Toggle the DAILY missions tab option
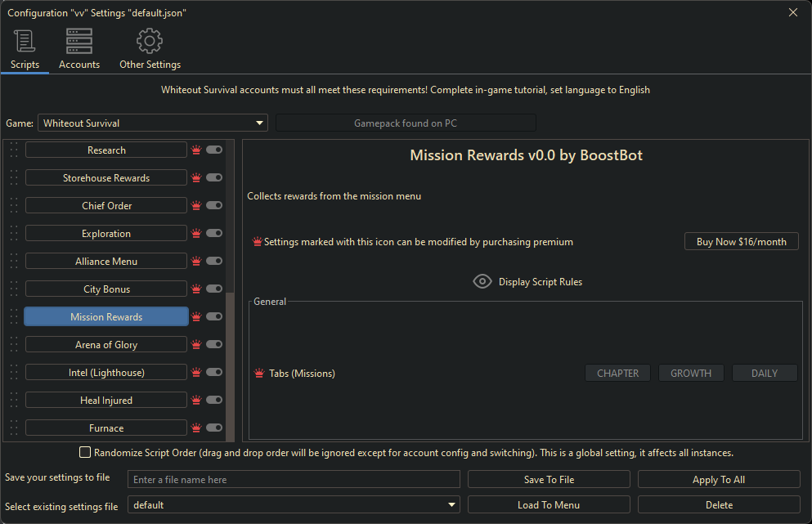 [x=765, y=373]
